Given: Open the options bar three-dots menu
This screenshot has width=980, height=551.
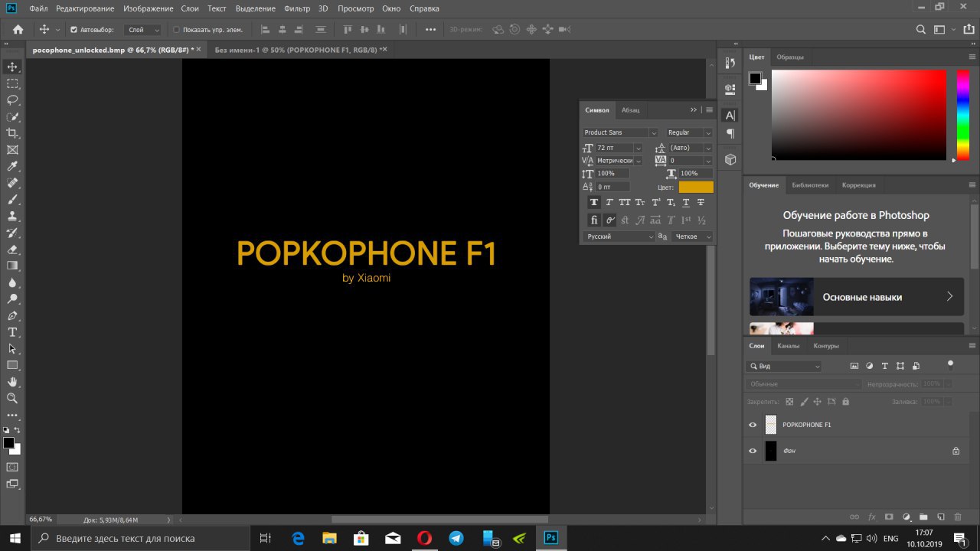Looking at the screenshot, I should pyautogui.click(x=430, y=30).
